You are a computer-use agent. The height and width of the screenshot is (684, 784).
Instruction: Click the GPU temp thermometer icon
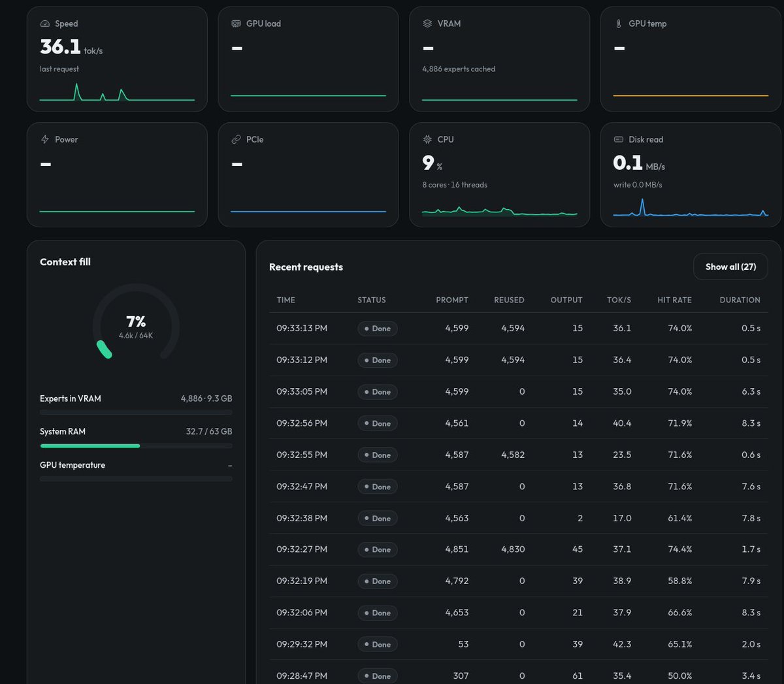(619, 24)
